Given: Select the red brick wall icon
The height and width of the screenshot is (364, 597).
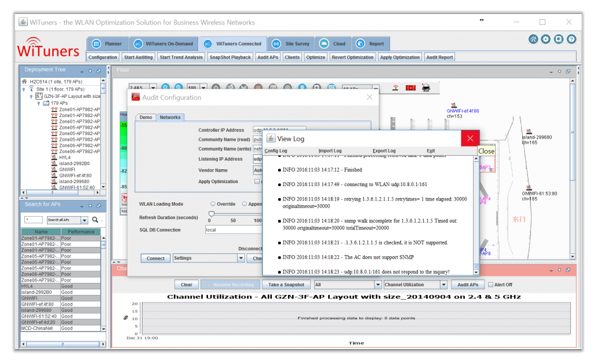Looking at the screenshot, I should pyautogui.click(x=410, y=88).
